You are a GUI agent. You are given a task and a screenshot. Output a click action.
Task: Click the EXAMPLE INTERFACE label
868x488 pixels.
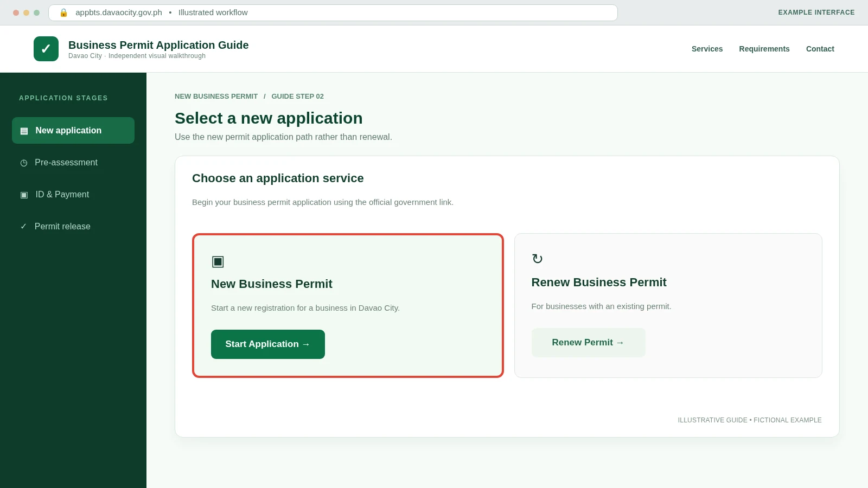point(816,12)
